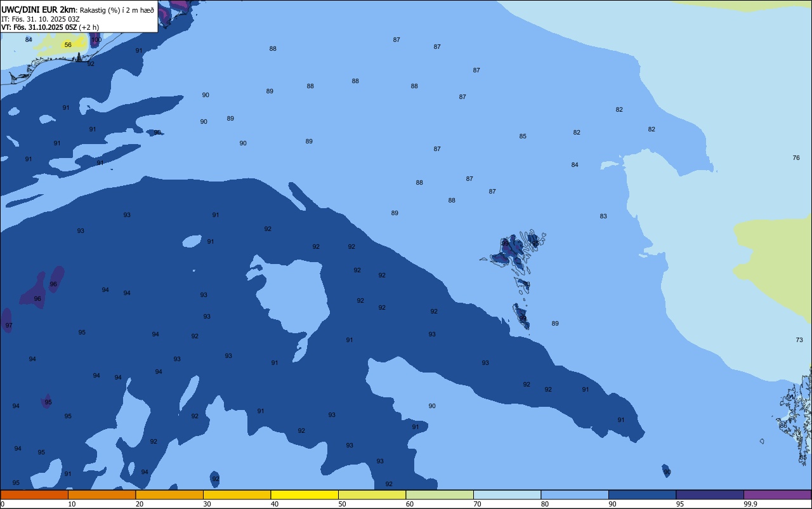The width and height of the screenshot is (812, 509).
Task: Pick the 20–30 amber legend segment
Action: pos(169,494)
